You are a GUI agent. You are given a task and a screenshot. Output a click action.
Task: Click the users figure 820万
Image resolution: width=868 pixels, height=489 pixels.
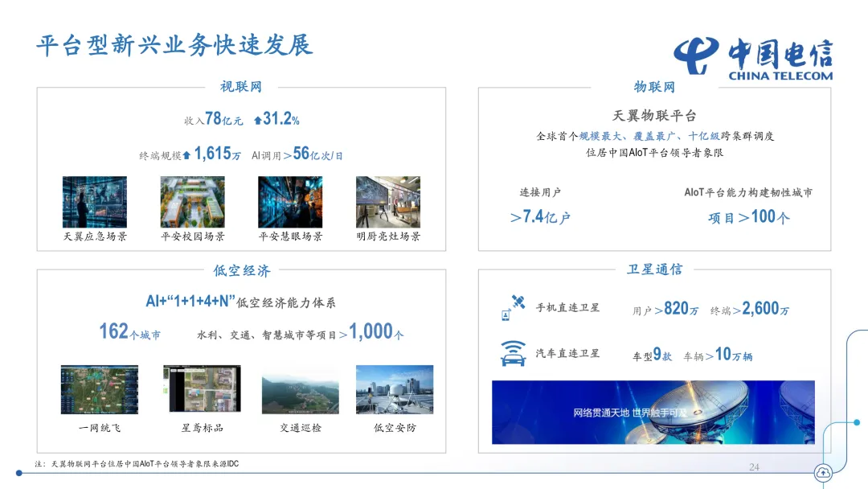tap(681, 309)
